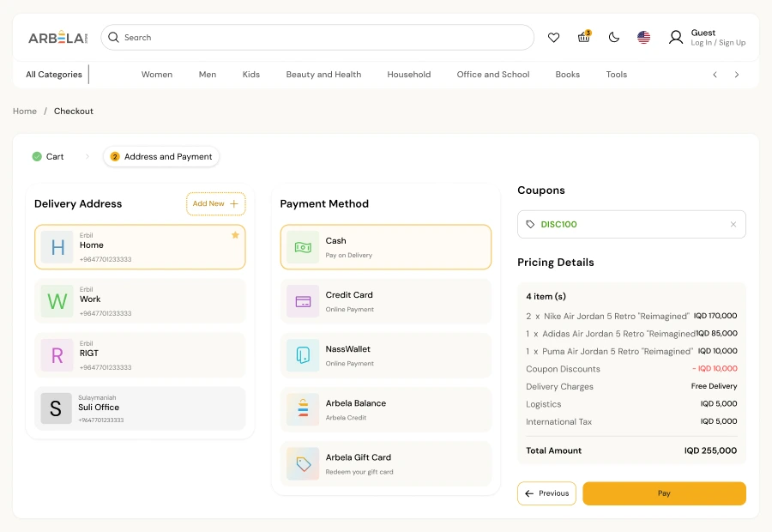The image size is (772, 532).
Task: Open Log In / Sign Up link
Action: [x=718, y=43]
